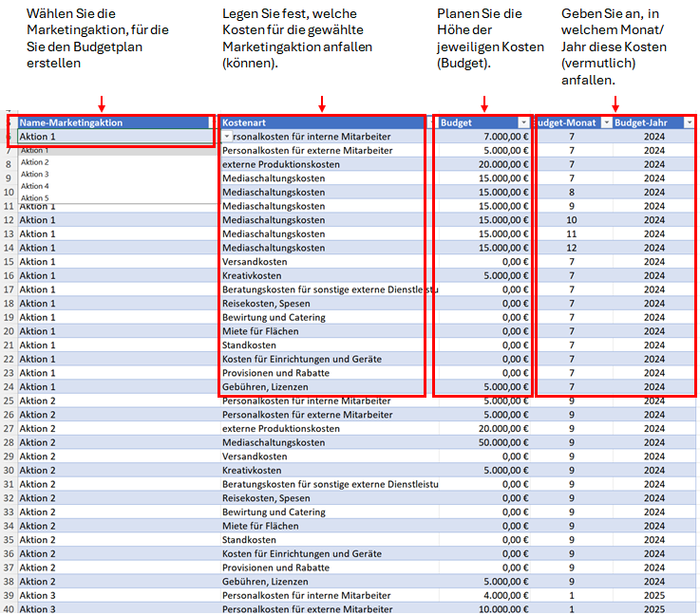700x615 pixels.
Task: Select the 'Budget-Jahr' header cell
Action: click(x=649, y=122)
